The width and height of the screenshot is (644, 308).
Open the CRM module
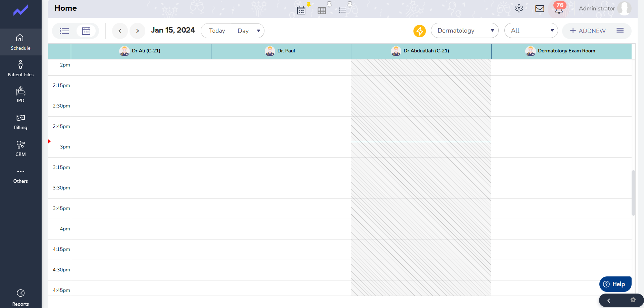[x=20, y=149]
